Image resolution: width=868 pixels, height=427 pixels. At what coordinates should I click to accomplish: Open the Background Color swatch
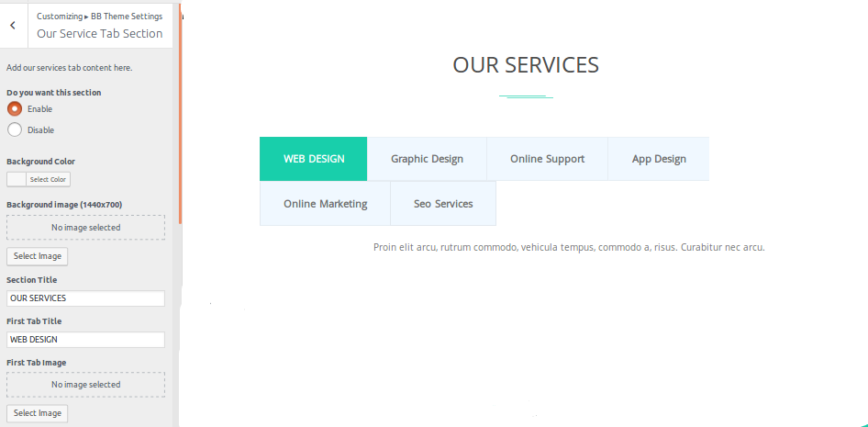pos(17,179)
